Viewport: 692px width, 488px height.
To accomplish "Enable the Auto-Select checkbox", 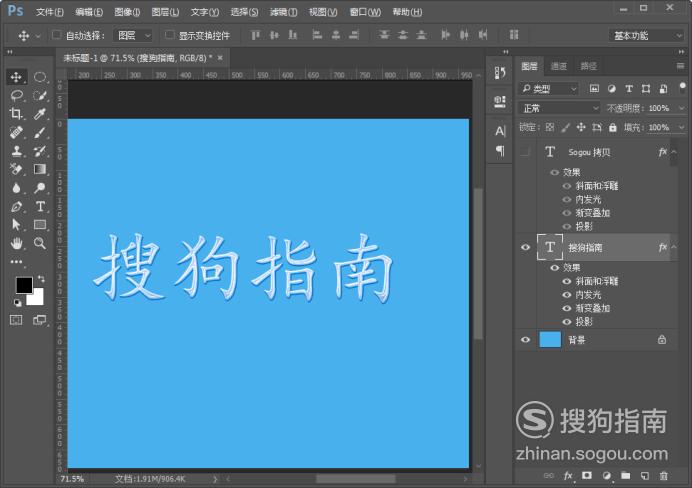I will tap(56, 34).
